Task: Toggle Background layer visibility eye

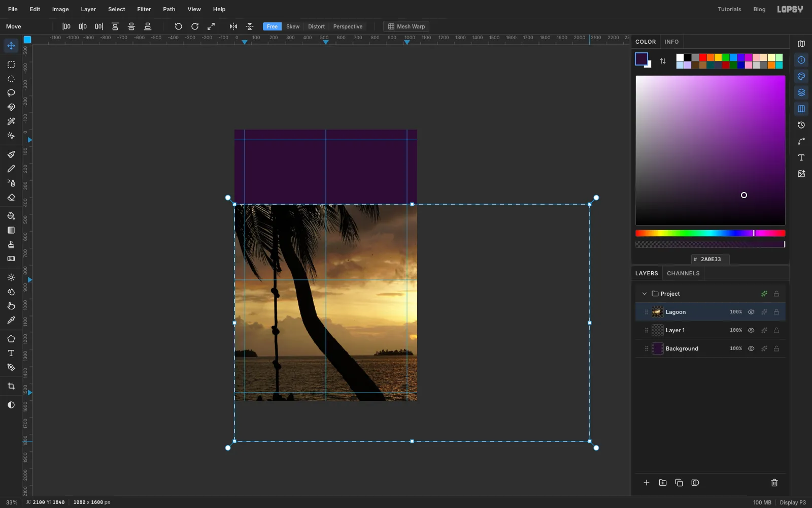Action: (x=751, y=348)
